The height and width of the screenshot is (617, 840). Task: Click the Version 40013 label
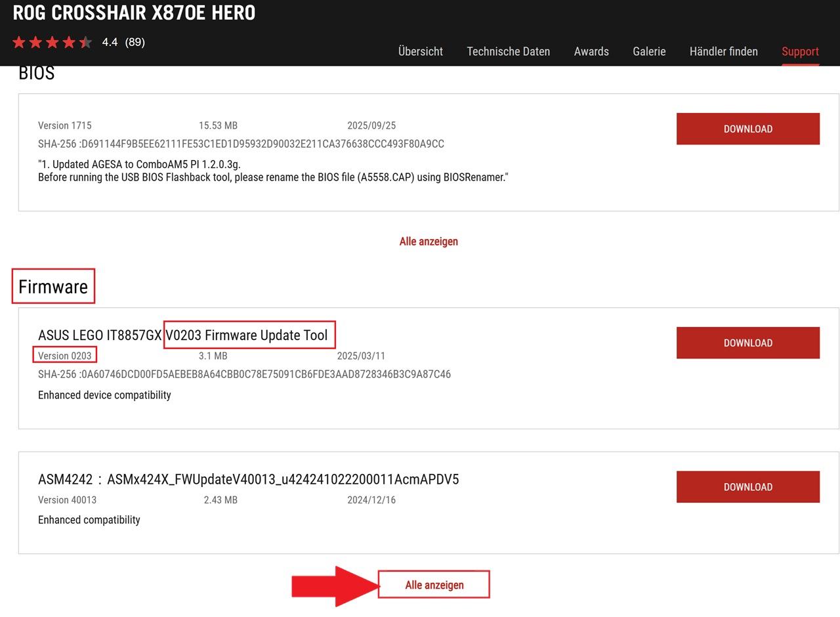pos(67,500)
